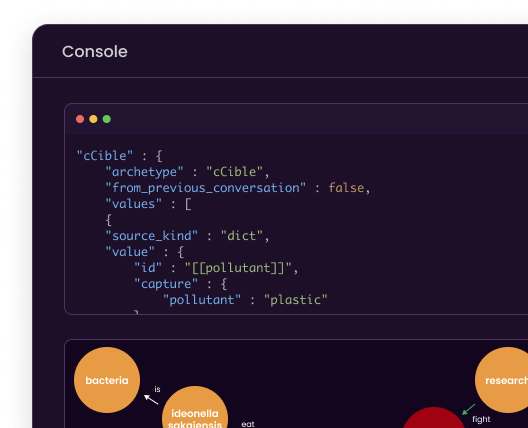Click the "[[pollutant]]" value
The image size is (528, 428).
click(238, 268)
